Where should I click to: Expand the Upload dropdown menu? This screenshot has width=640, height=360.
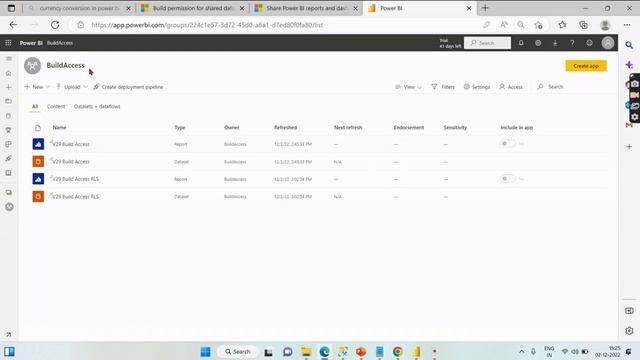(72, 87)
